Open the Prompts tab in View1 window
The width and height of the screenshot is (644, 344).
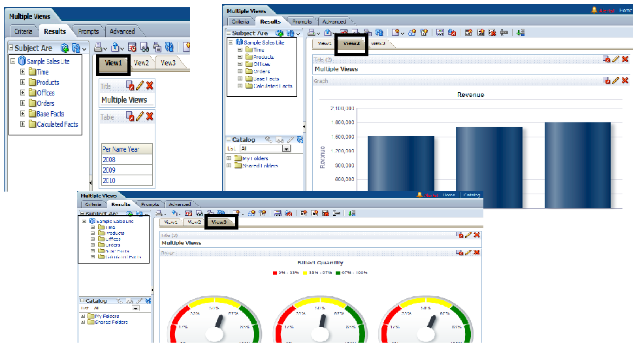[x=88, y=31]
